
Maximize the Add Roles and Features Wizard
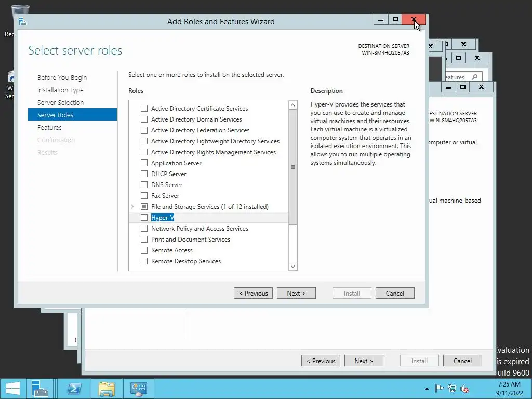(395, 20)
